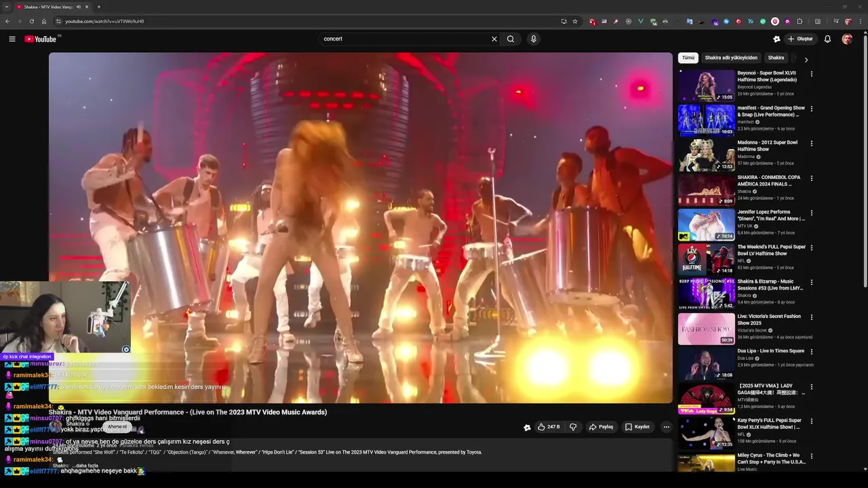Click the sparkle badge icon beside like button
The image size is (868, 488).
pos(527,427)
